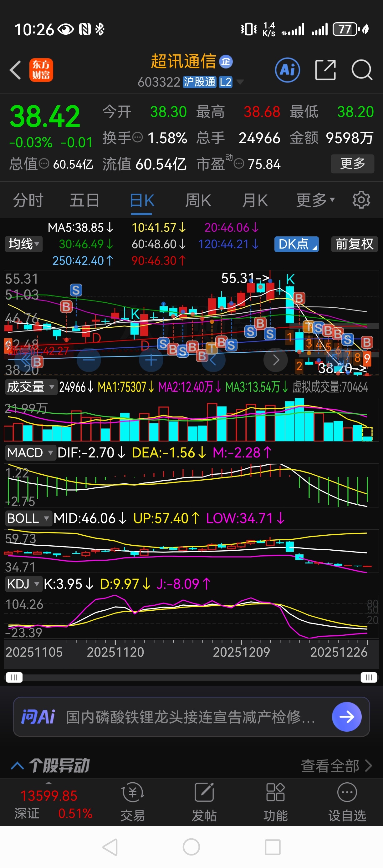Switch to 周K tab
The height and width of the screenshot is (868, 383).
pos(198,200)
